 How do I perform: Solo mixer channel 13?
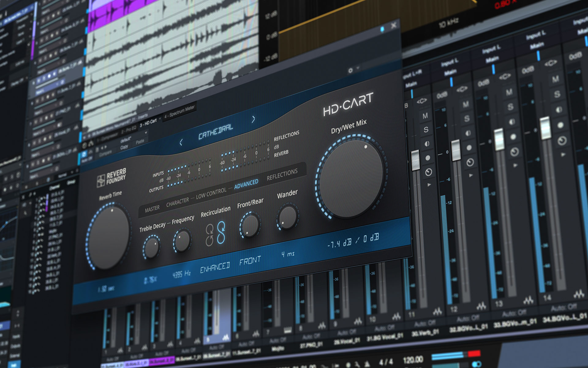510,107
